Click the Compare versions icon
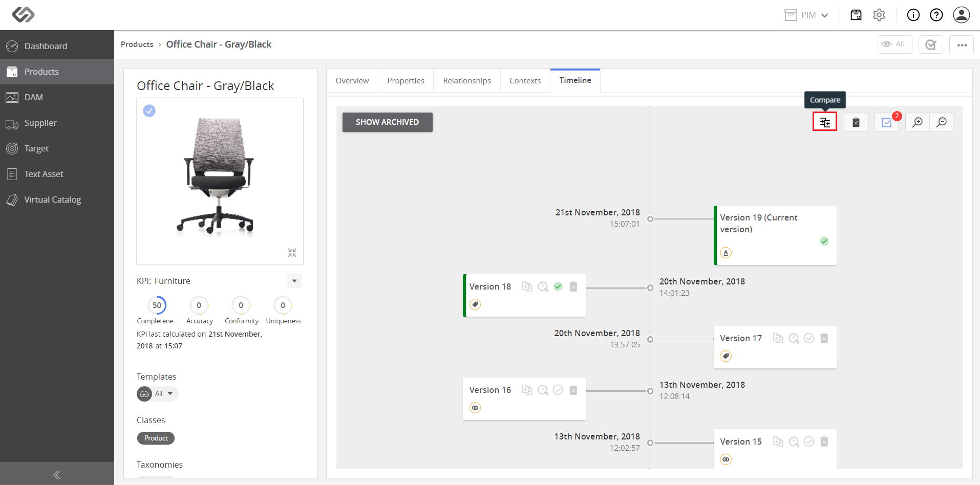The width and height of the screenshot is (980, 485). [824, 122]
